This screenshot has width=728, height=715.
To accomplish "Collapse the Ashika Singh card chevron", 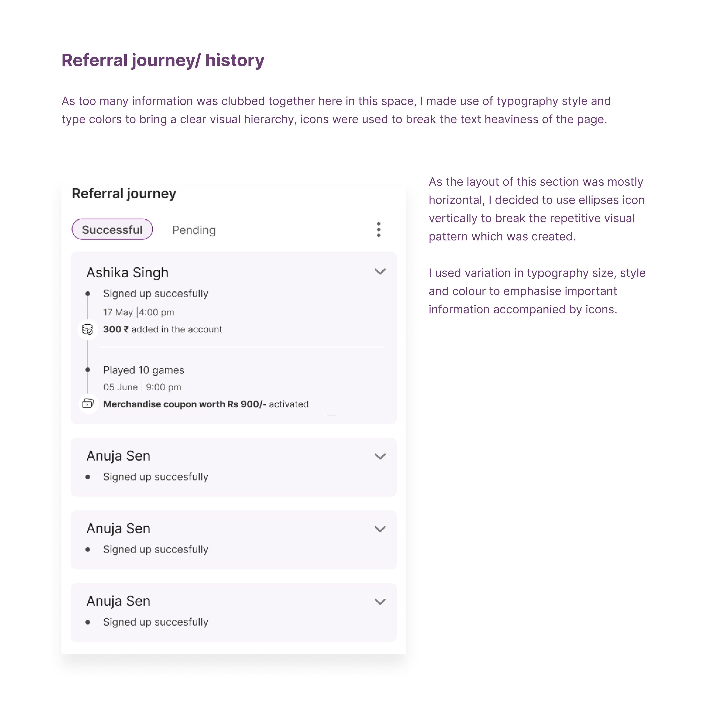I will click(380, 272).
